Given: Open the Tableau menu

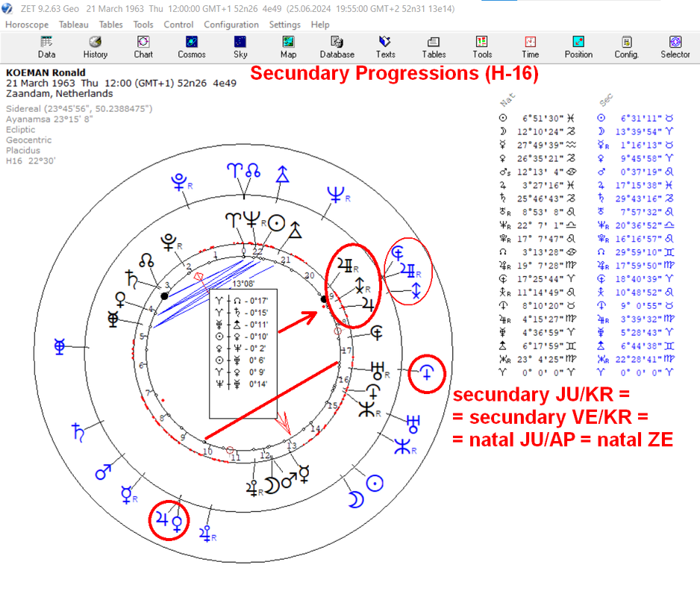Looking at the screenshot, I should point(74,25).
